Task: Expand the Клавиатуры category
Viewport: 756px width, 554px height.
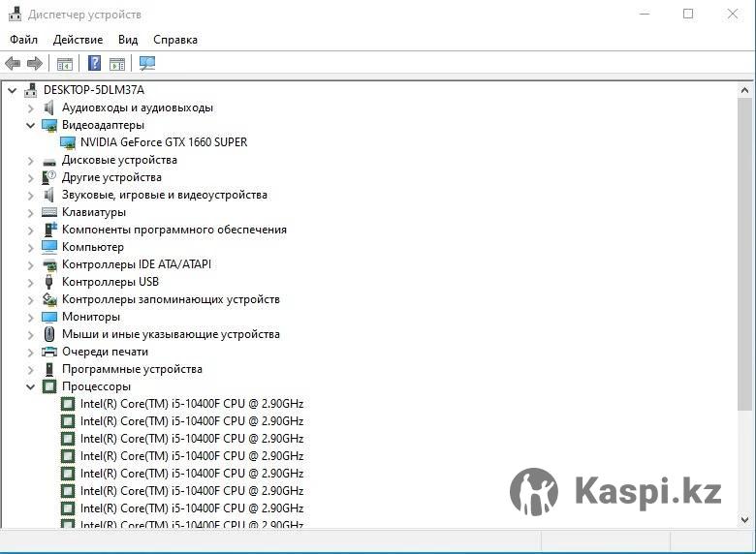Action: [x=31, y=212]
